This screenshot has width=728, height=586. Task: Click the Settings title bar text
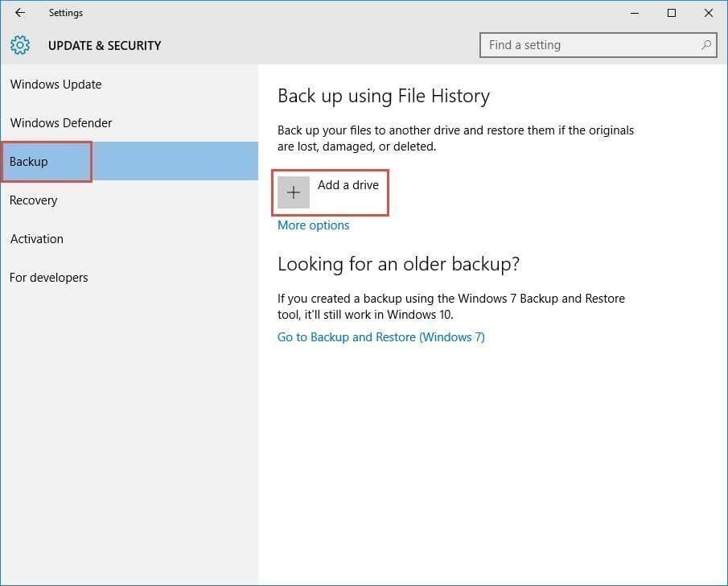pyautogui.click(x=65, y=13)
